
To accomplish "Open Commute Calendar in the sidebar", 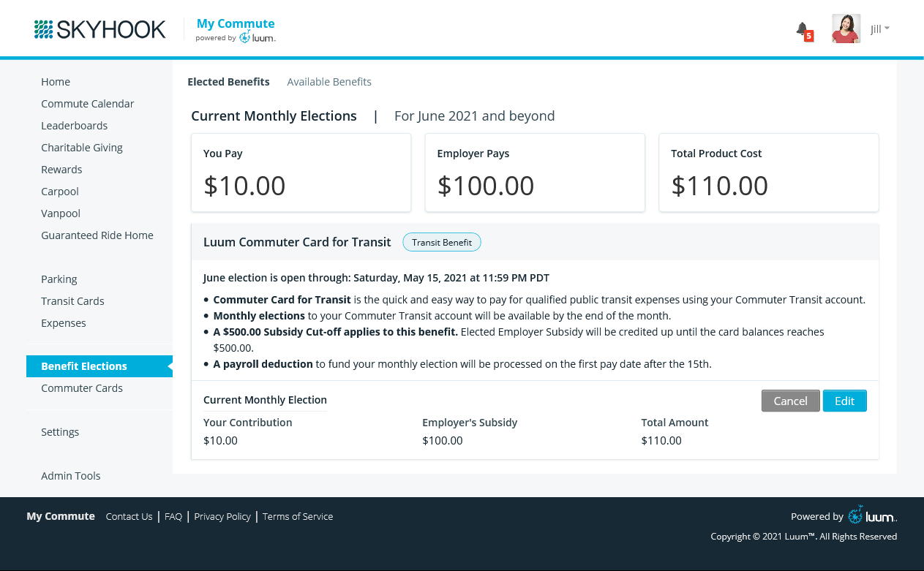I will point(88,104).
